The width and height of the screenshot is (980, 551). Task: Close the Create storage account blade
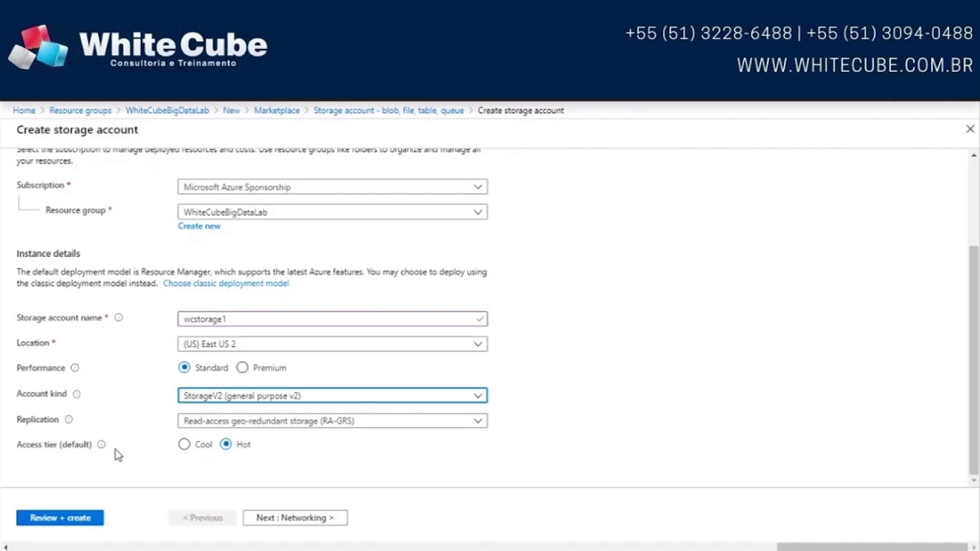(x=970, y=129)
